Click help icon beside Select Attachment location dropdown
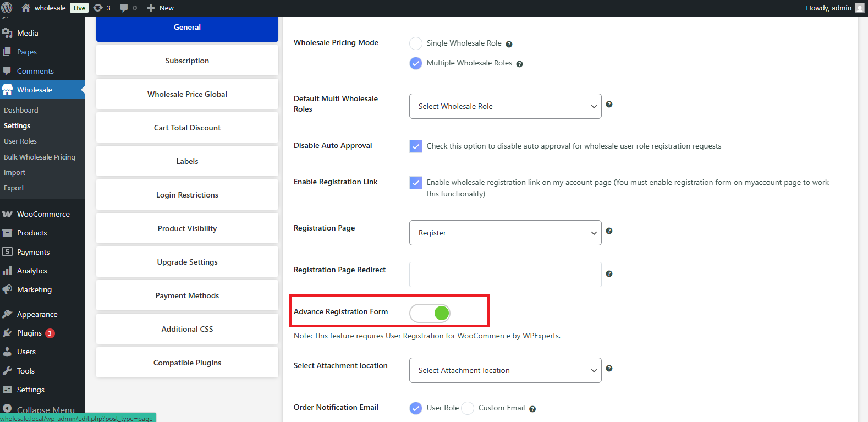868x422 pixels. (609, 369)
